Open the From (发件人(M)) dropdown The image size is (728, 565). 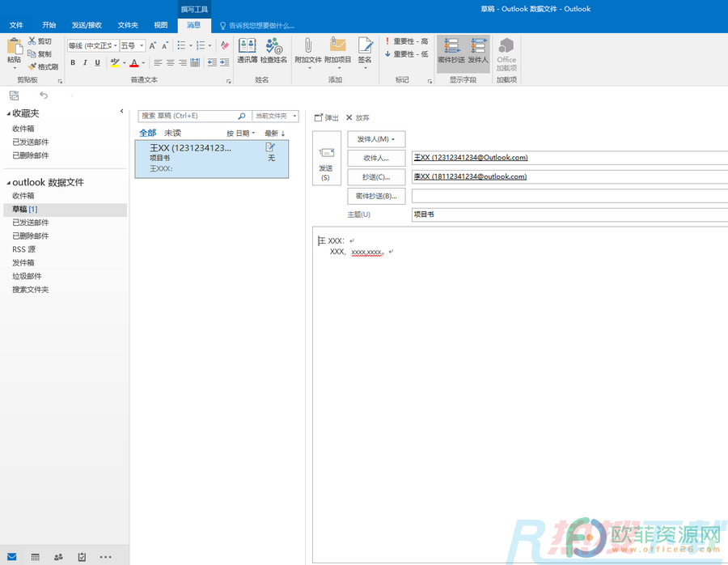(376, 139)
